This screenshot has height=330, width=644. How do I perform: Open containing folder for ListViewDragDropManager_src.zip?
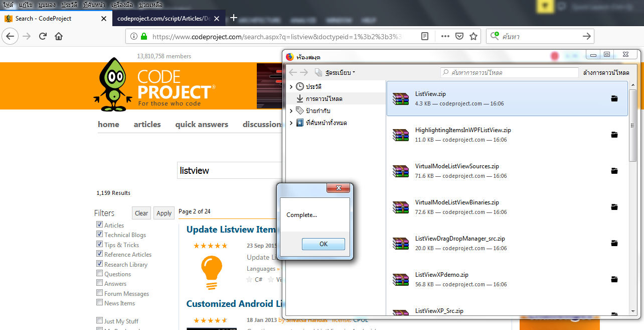614,243
